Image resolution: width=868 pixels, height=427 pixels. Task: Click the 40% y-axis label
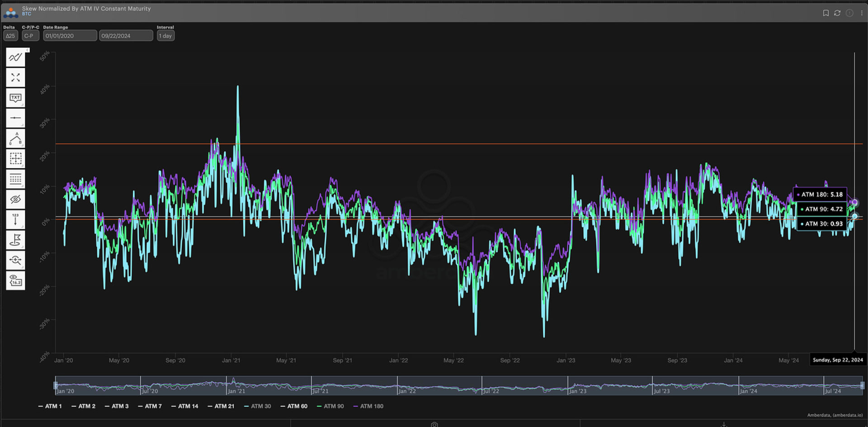45,90
